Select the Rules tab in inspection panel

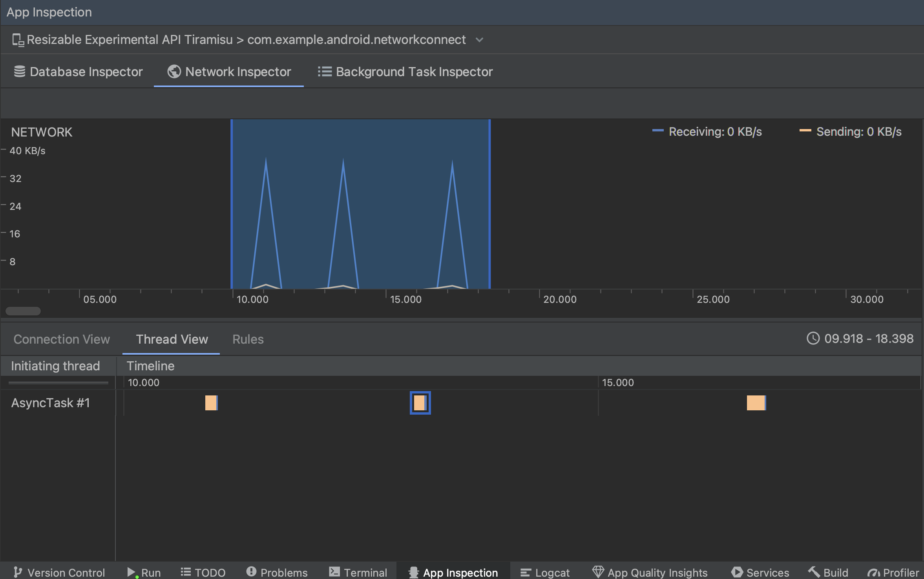248,339
